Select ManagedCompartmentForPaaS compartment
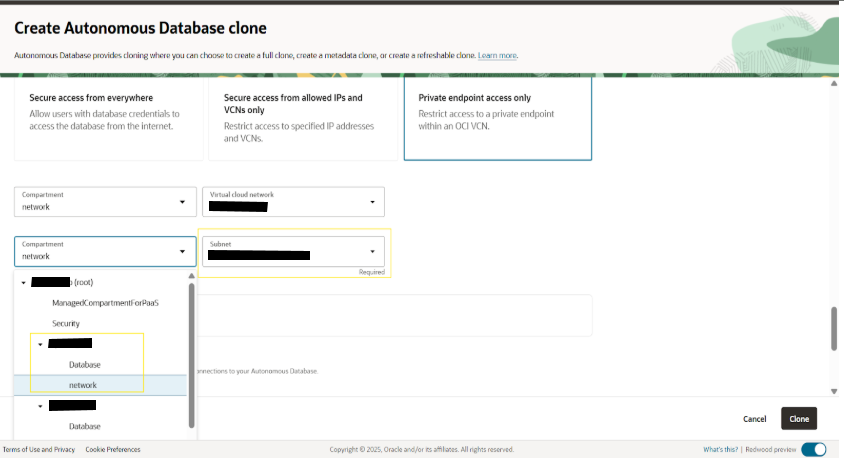The width and height of the screenshot is (844, 468). 106,303
